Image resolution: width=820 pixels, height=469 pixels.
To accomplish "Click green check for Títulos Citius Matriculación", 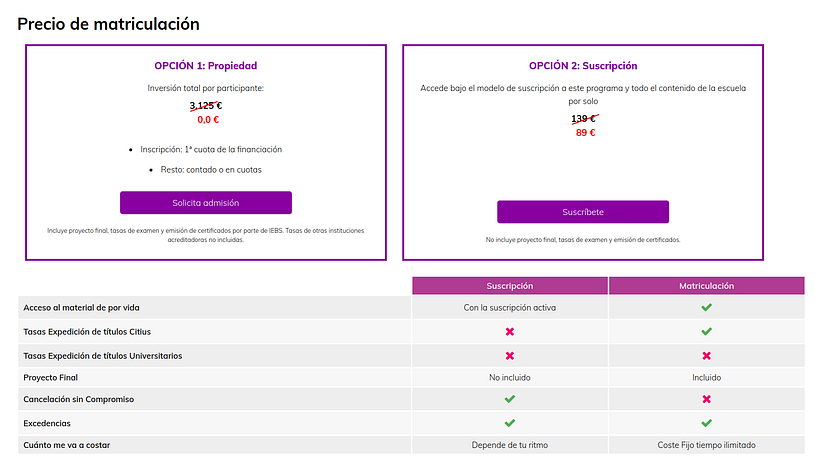I will click(x=706, y=331).
